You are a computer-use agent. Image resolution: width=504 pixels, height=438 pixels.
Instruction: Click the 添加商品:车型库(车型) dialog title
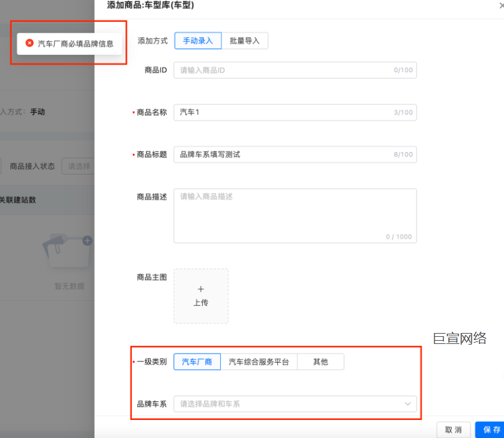pos(151,5)
